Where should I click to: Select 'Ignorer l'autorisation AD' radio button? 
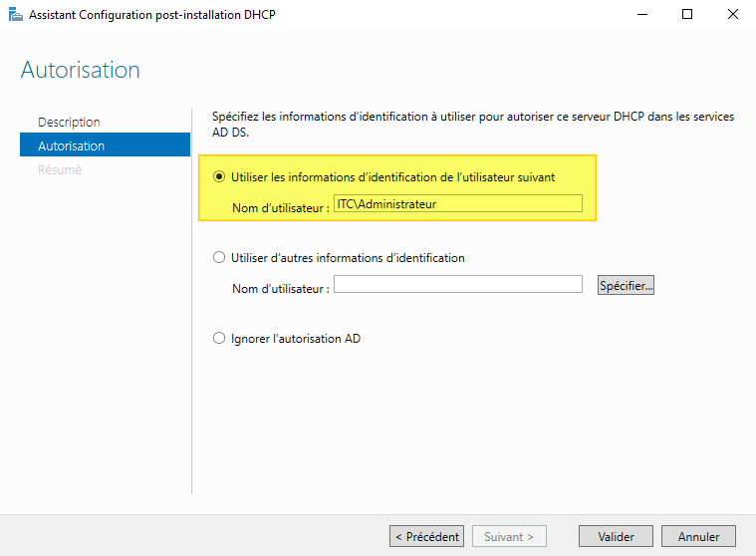click(x=220, y=339)
